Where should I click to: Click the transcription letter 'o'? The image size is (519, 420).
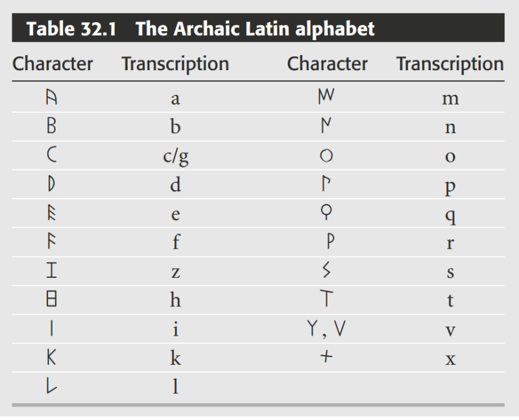(450, 156)
